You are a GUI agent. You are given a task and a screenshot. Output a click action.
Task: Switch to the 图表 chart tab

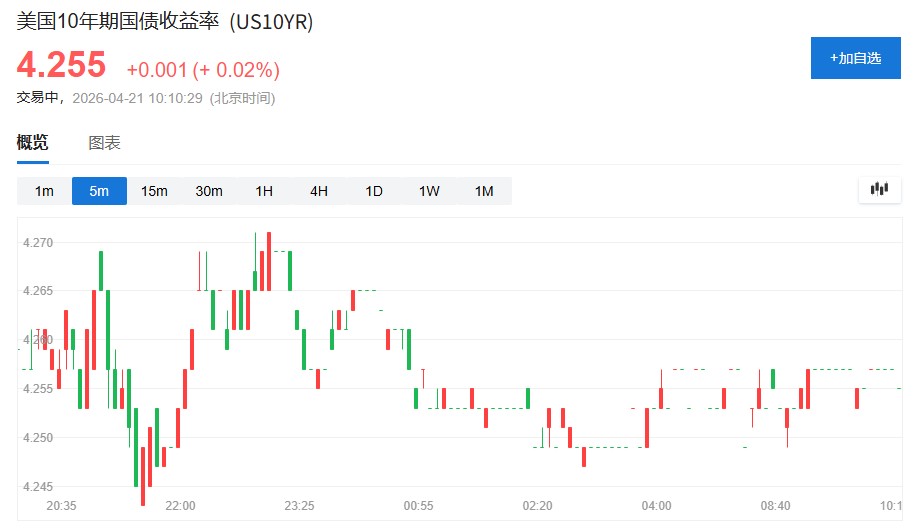(105, 143)
